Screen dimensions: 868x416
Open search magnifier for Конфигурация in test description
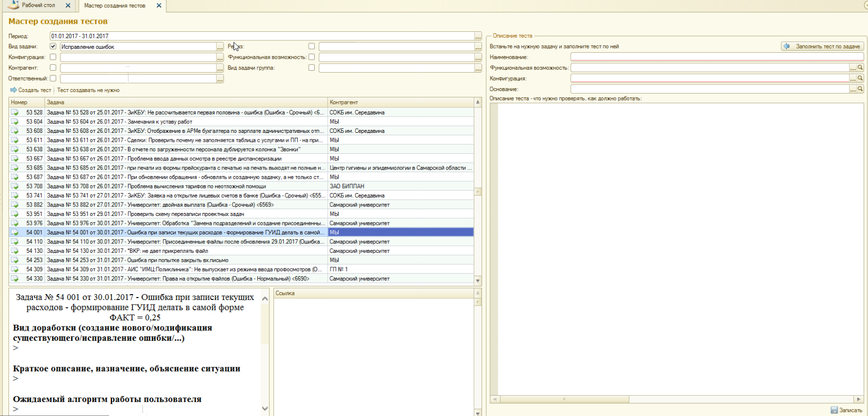(860, 79)
